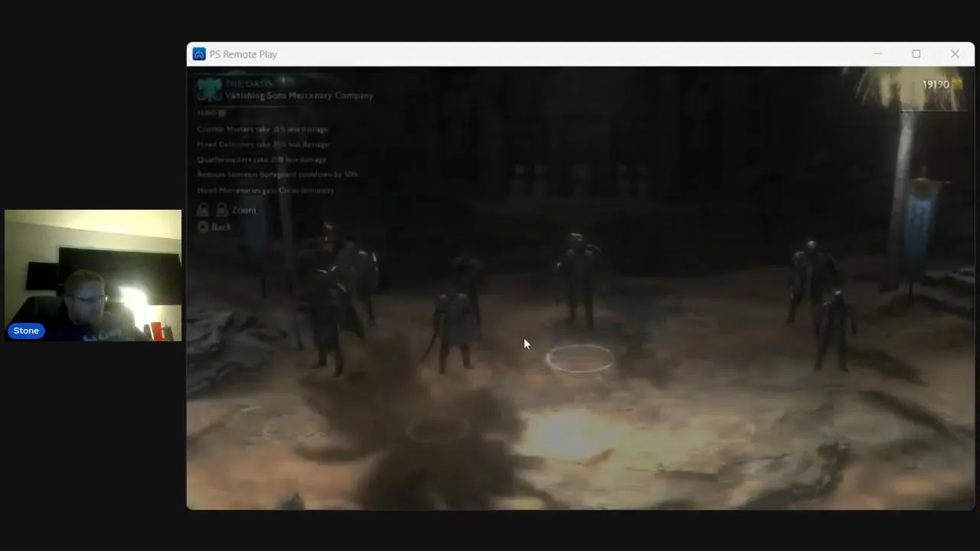Click the 19190 gold counter
The width and height of the screenshot is (980, 551).
pyautogui.click(x=936, y=85)
